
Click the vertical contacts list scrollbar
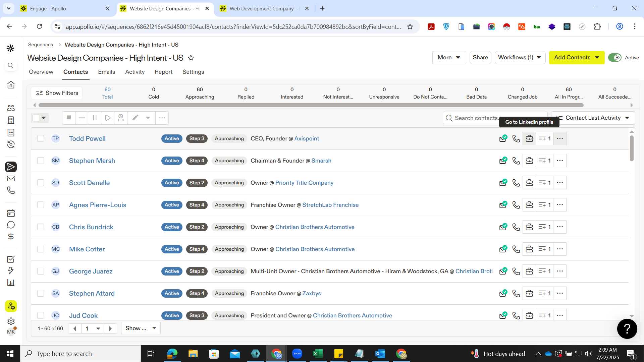632,148
